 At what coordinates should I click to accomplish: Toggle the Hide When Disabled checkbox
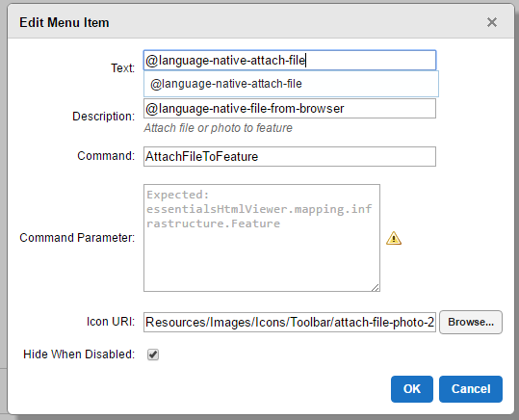coord(153,354)
